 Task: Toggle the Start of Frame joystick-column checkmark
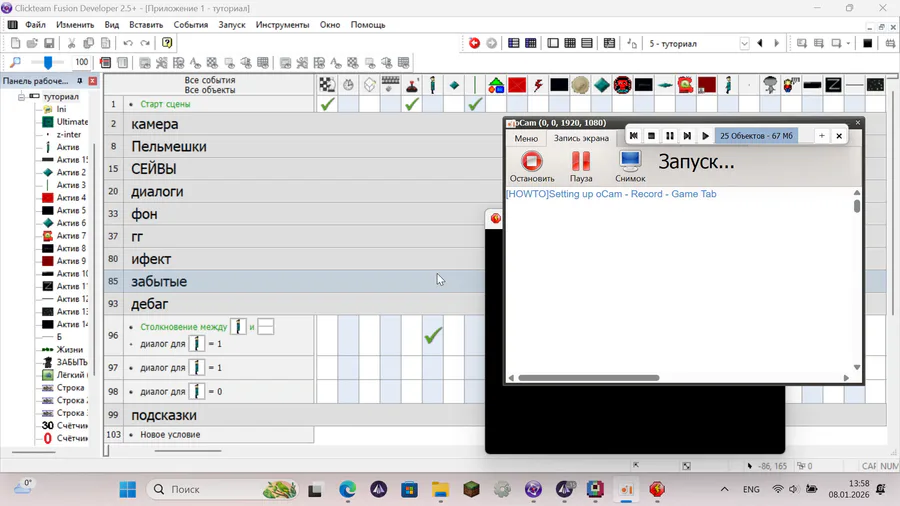[x=412, y=104]
